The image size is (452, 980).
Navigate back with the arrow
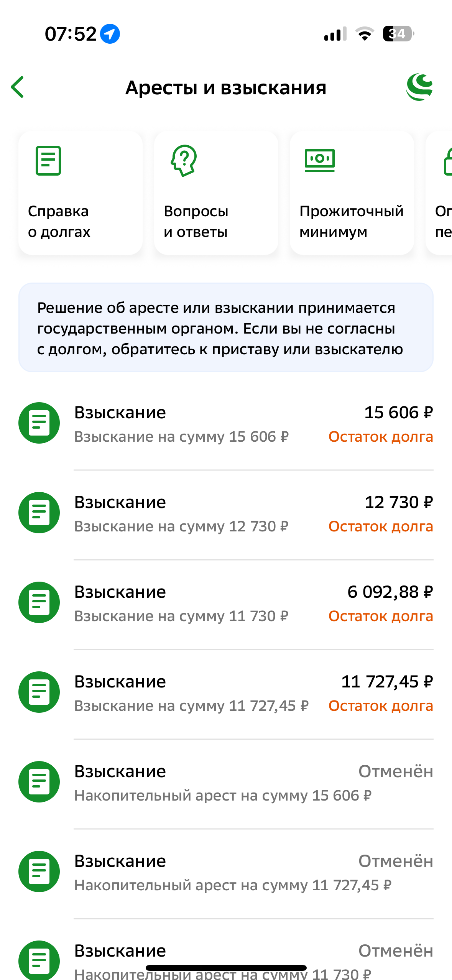pyautogui.click(x=17, y=87)
